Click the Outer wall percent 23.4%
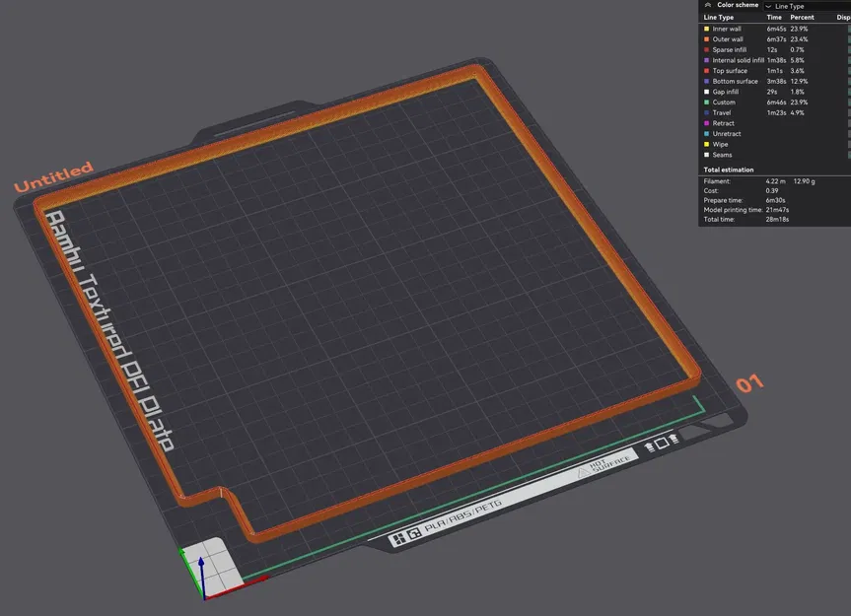The image size is (851, 616). coord(799,39)
